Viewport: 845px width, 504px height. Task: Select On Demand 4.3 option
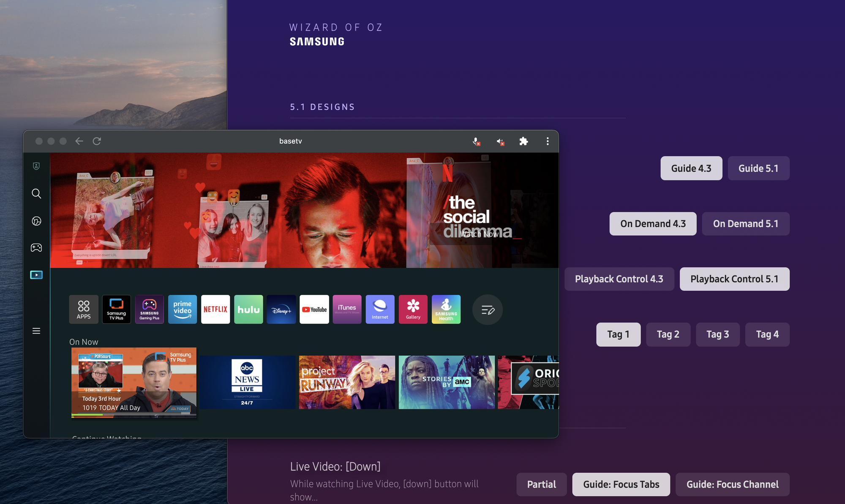click(653, 223)
